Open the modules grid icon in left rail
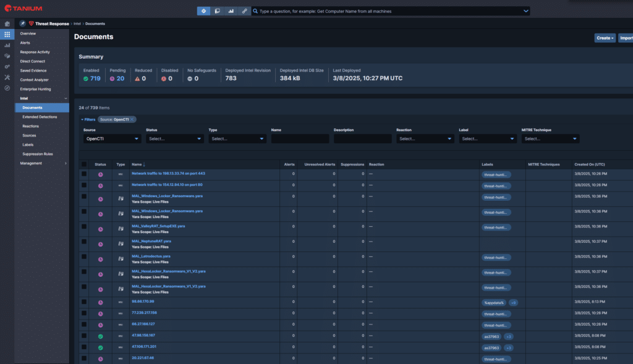 point(7,34)
